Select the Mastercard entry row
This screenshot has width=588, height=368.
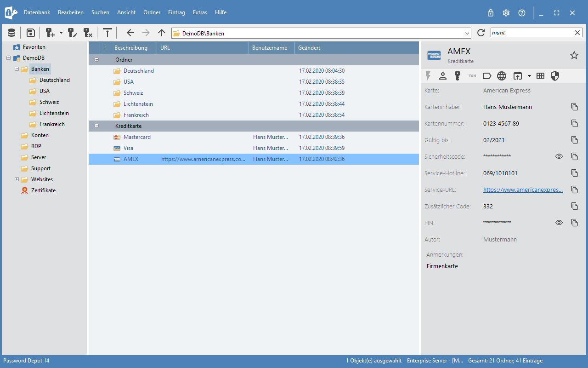point(254,137)
